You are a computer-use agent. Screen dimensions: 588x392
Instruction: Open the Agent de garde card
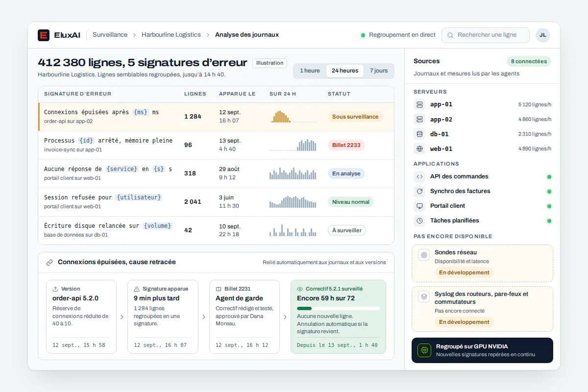[x=245, y=317]
